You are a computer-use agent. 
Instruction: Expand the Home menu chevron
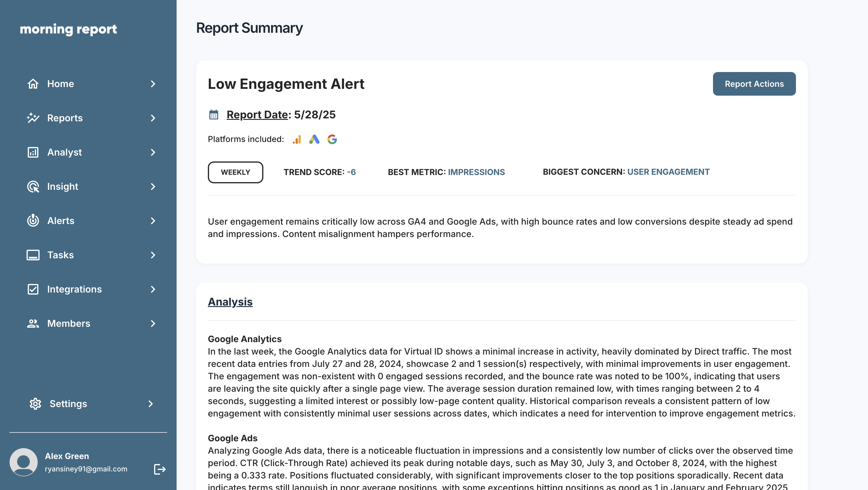[x=153, y=84]
